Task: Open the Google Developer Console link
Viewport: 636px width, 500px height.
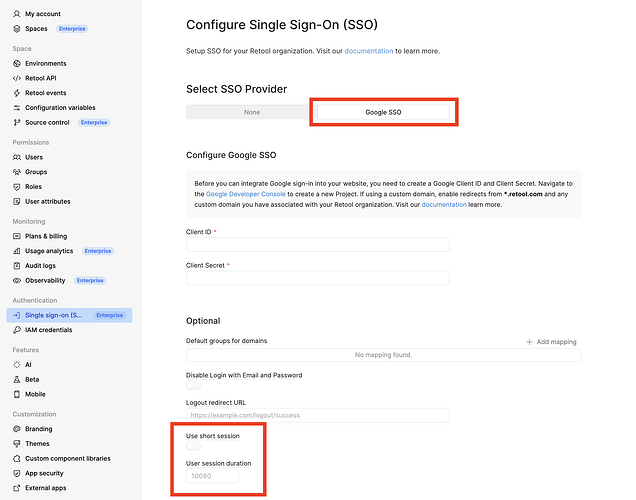Action: pos(245,194)
